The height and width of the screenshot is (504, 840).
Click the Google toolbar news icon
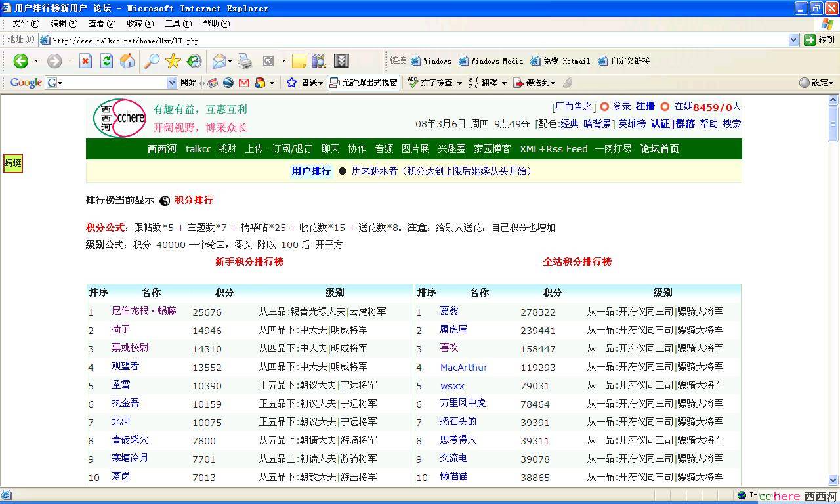point(213,83)
